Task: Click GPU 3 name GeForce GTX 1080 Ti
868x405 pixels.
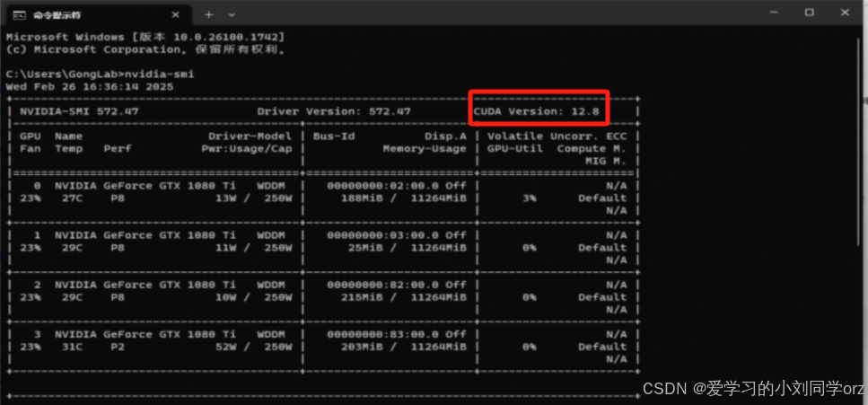Action: pos(145,335)
